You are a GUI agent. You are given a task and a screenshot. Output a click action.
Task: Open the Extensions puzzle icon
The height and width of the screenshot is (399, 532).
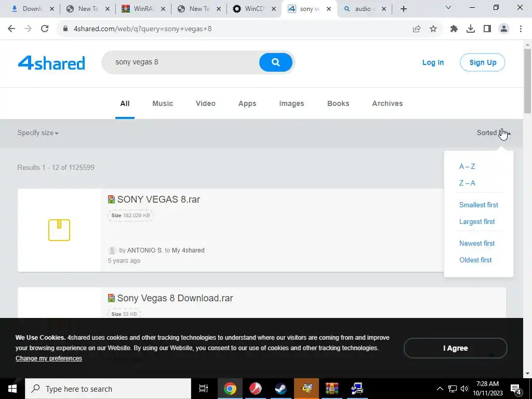coord(454,29)
